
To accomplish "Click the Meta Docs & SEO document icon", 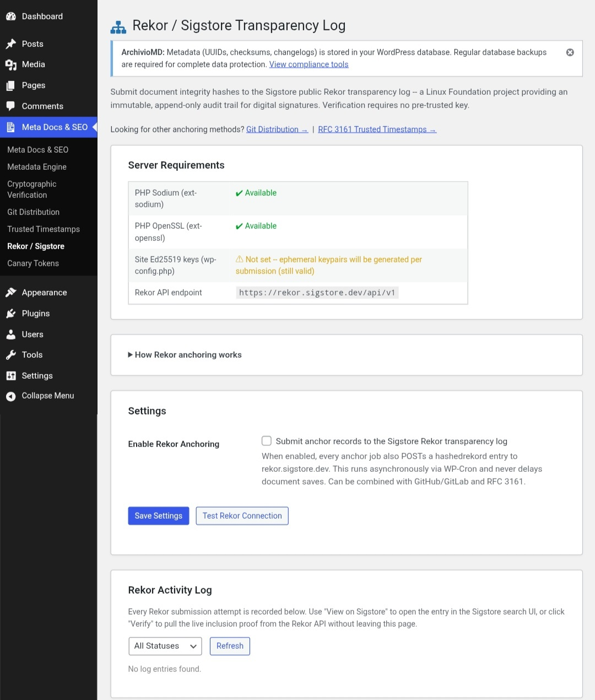I will (11, 127).
